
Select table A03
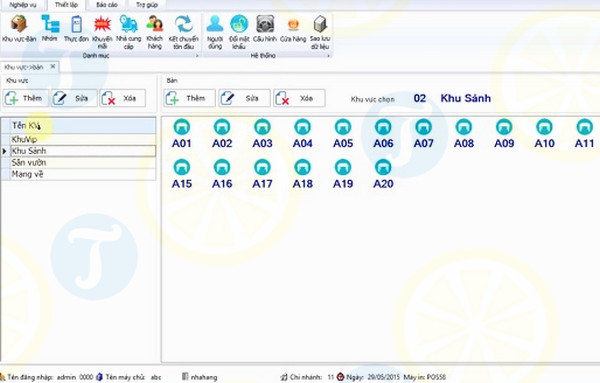click(x=262, y=134)
